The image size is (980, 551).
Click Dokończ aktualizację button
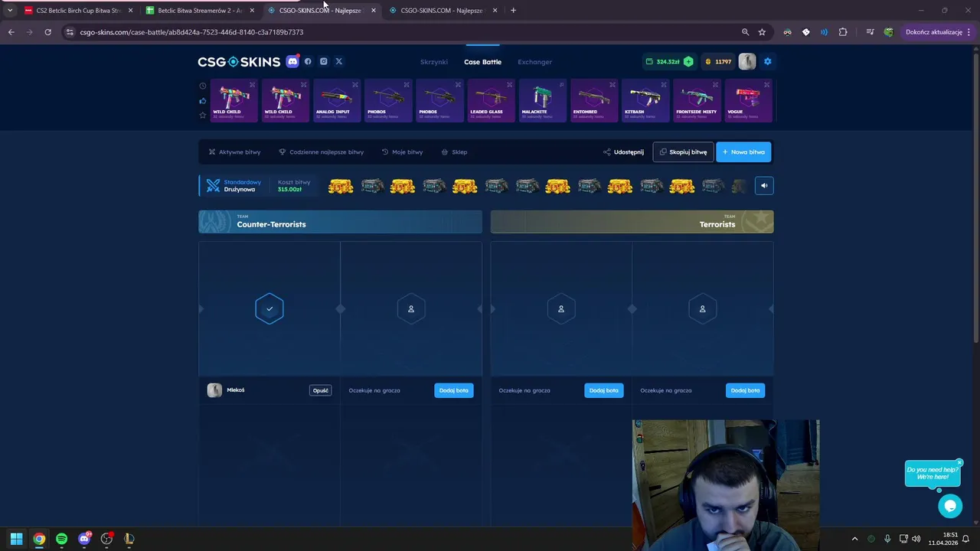pyautogui.click(x=933, y=32)
